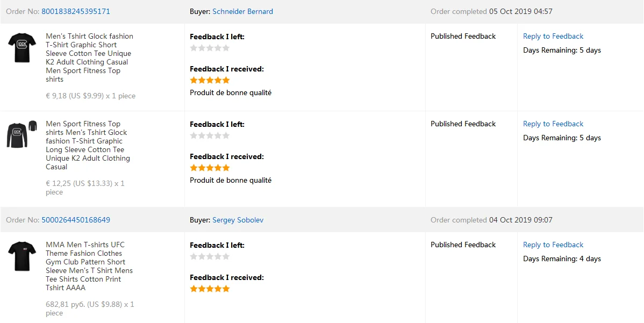
Task: Click empty star rating for MMA T-shirt
Action: tap(210, 256)
